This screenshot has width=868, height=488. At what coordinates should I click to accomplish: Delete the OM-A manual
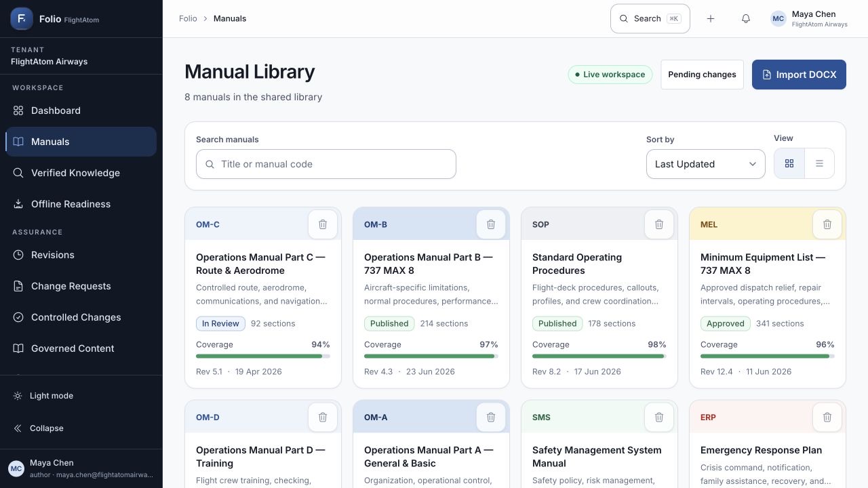point(491,418)
